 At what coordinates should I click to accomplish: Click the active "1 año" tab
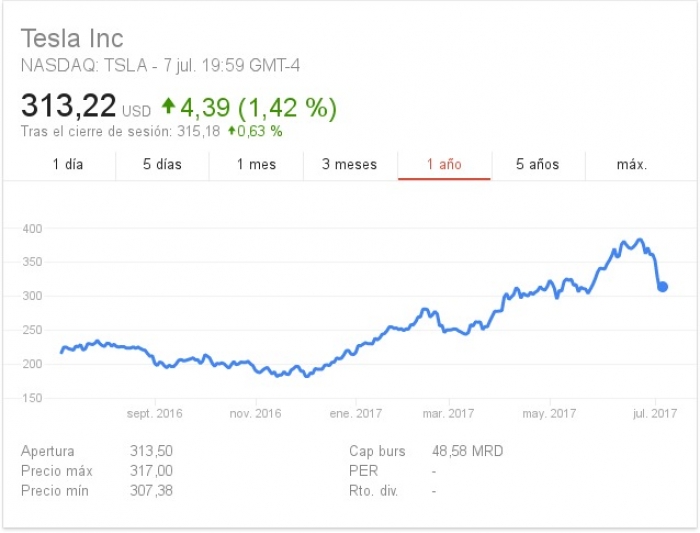tap(444, 164)
